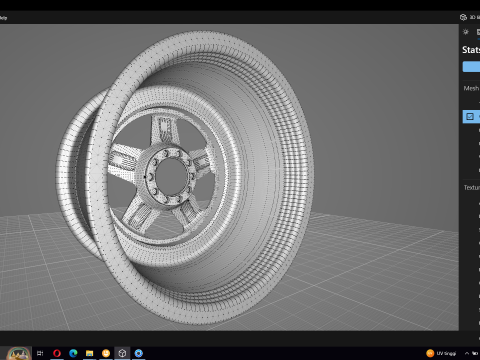480x360 pixels.
Task: Click the battery icon in system tray
Action: click(x=475, y=353)
